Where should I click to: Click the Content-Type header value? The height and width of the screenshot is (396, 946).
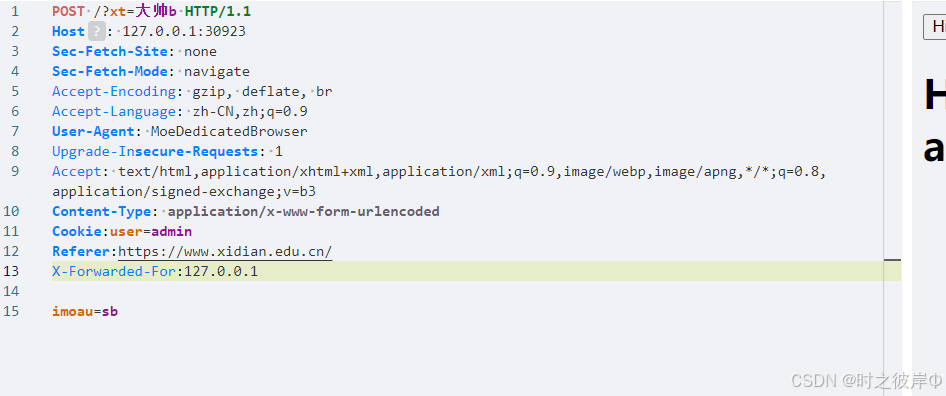pyautogui.click(x=303, y=212)
